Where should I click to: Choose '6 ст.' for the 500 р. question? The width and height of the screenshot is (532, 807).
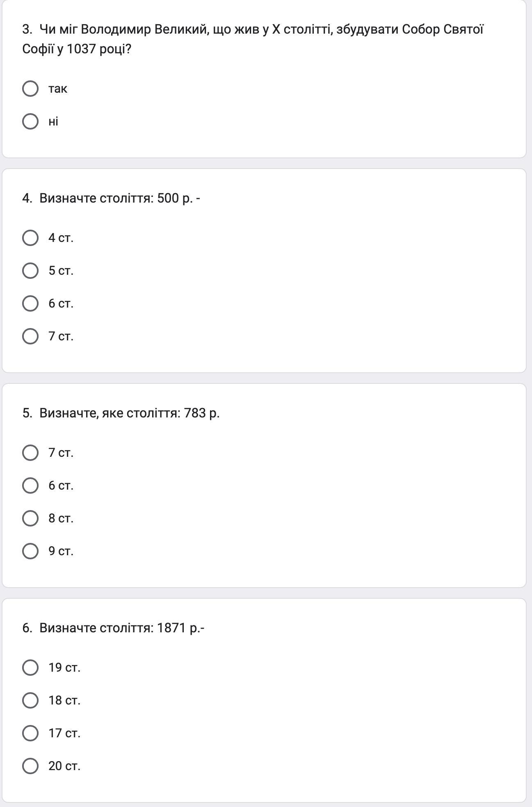pos(30,303)
